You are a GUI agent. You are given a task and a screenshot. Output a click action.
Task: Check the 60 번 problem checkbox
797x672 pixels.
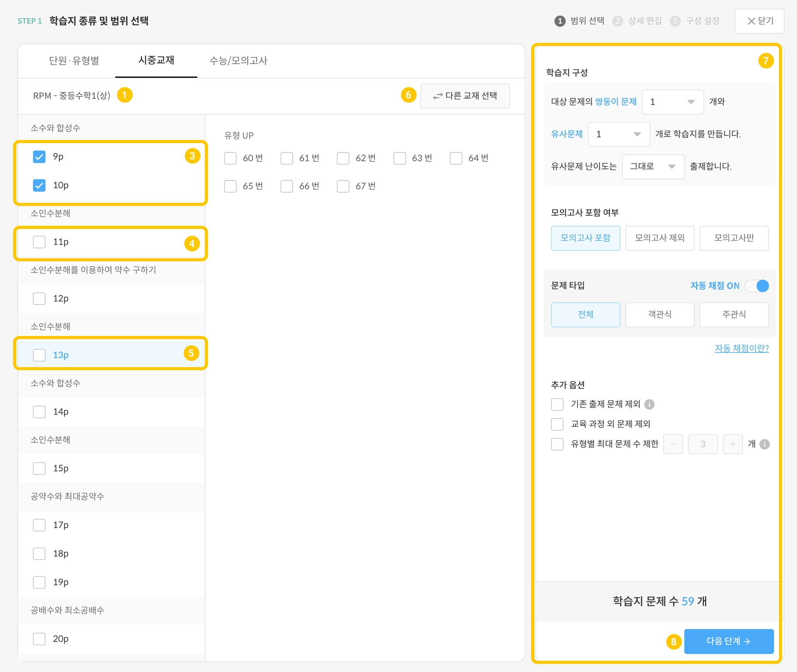(x=230, y=158)
